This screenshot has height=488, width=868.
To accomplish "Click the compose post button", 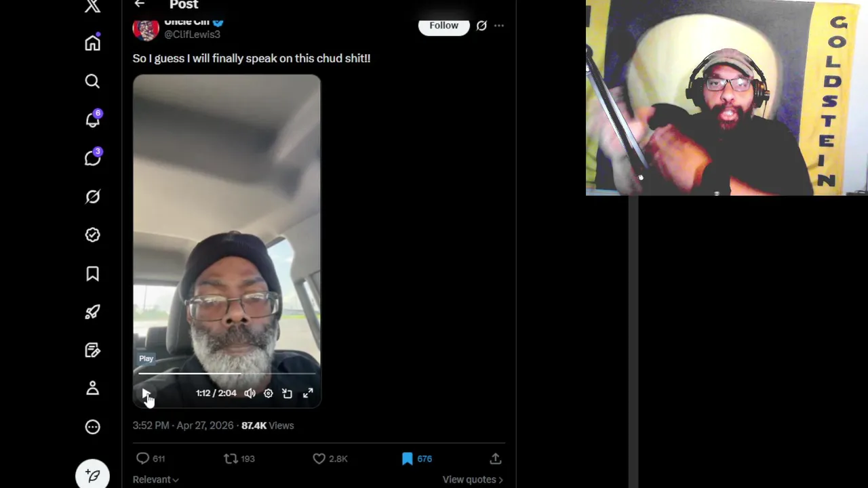I will (93, 476).
